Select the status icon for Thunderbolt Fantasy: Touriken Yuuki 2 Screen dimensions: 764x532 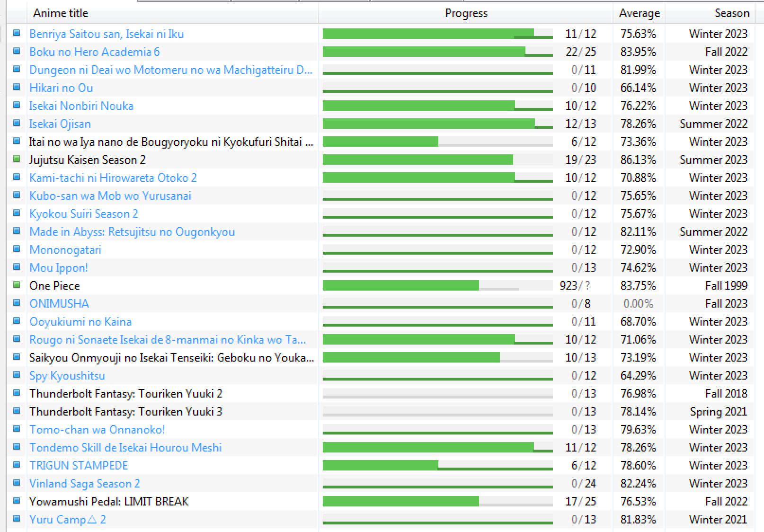pos(17,393)
